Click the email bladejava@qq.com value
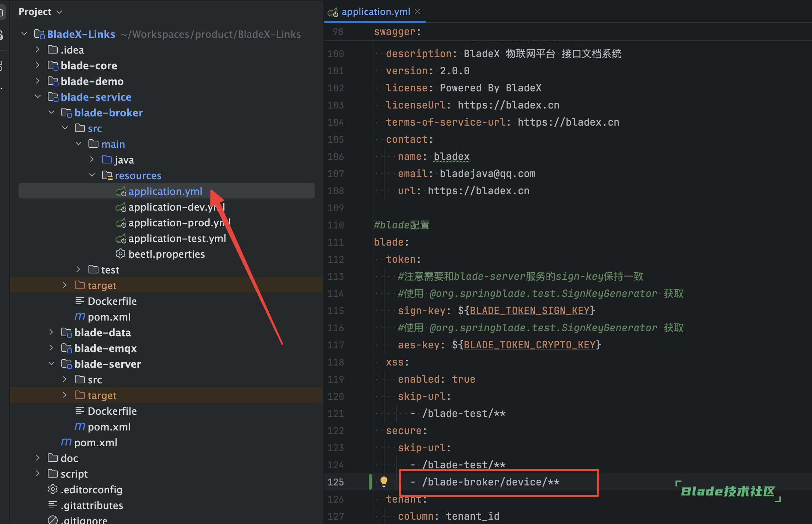812x524 pixels. pos(487,173)
